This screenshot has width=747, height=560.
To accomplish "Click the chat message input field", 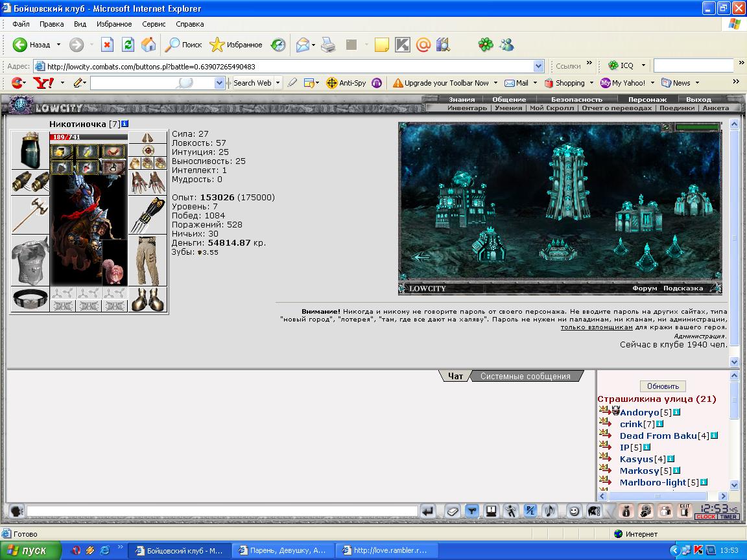I will tap(222, 511).
